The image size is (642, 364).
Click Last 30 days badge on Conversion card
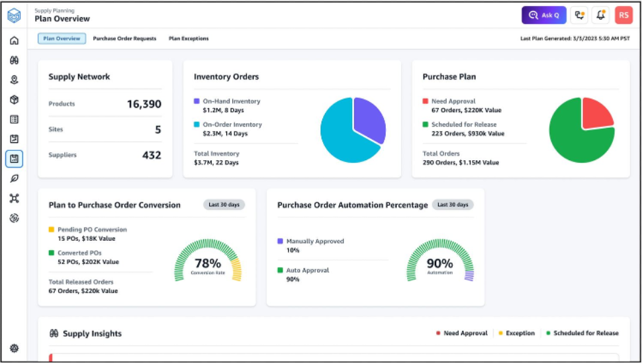224,205
